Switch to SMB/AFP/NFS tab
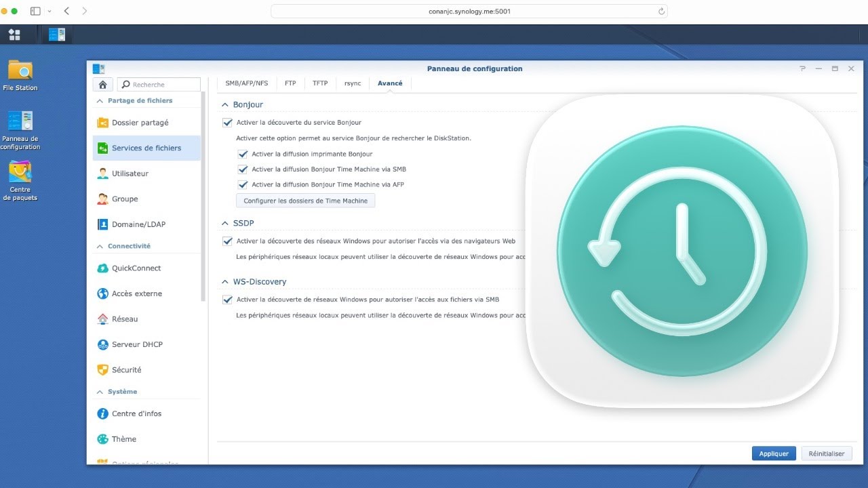The width and height of the screenshot is (868, 488). [247, 83]
